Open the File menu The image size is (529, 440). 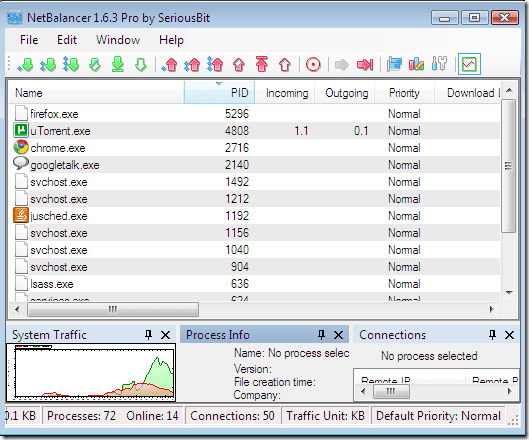(29, 40)
